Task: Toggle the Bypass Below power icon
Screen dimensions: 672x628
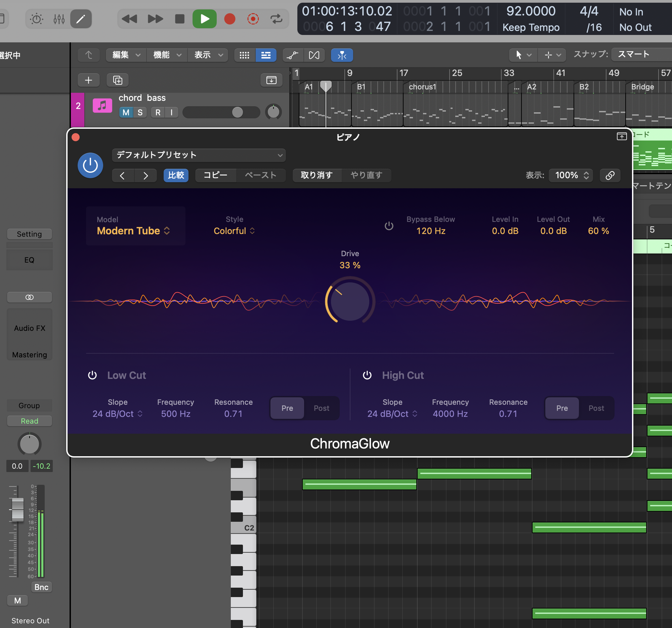Action: 389,226
